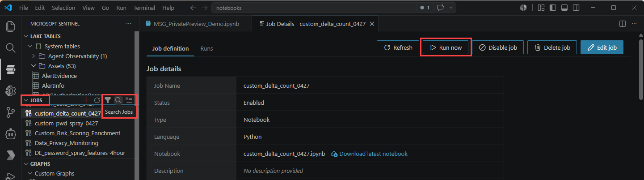The image size is (644, 180).
Task: Open the Copilot chat dropdown chevron
Action: (x=451, y=8)
